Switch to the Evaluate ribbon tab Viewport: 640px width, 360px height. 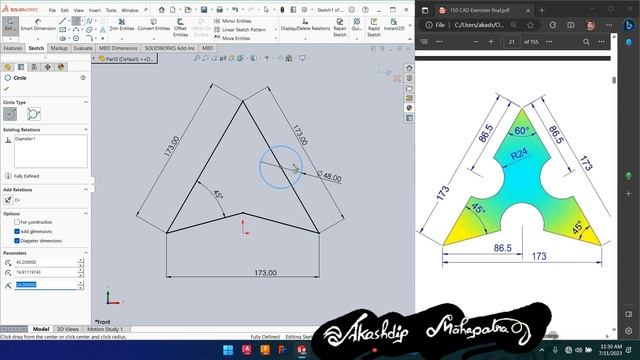83,48
